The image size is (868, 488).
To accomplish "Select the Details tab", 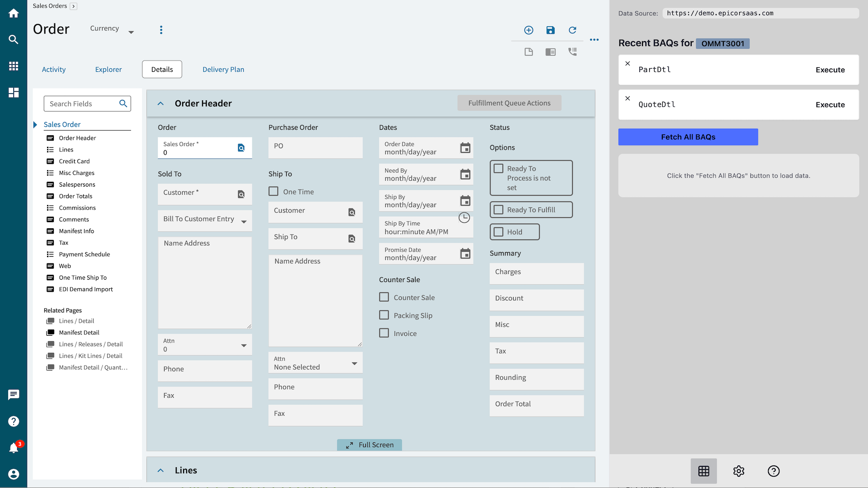I will tap(162, 70).
